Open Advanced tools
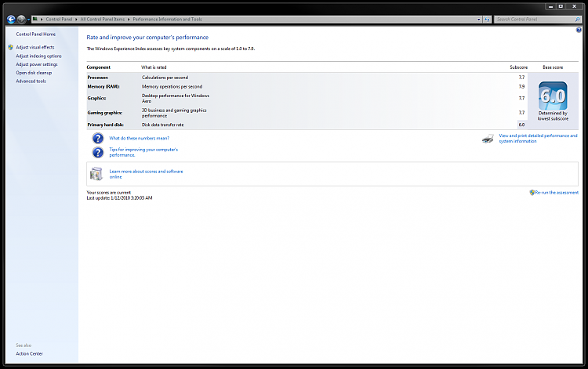 (31, 81)
